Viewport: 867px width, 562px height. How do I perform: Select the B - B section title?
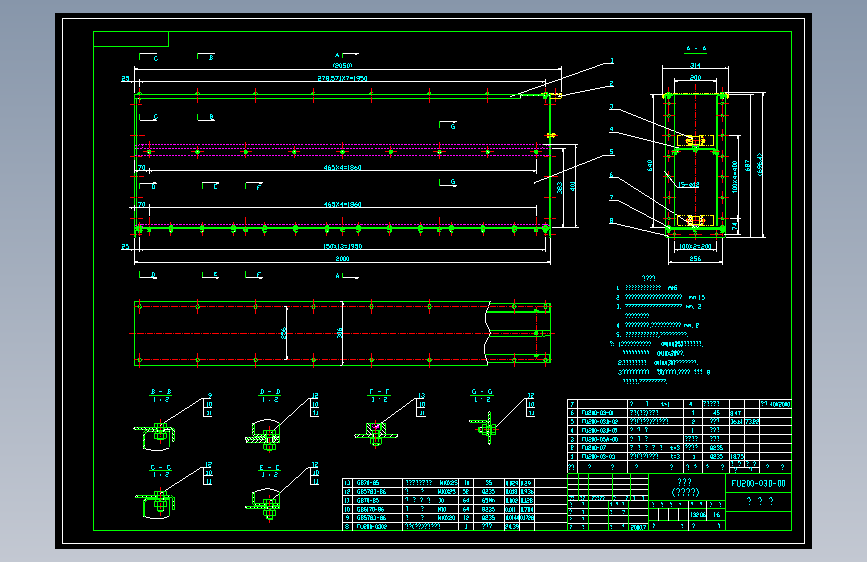161,392
